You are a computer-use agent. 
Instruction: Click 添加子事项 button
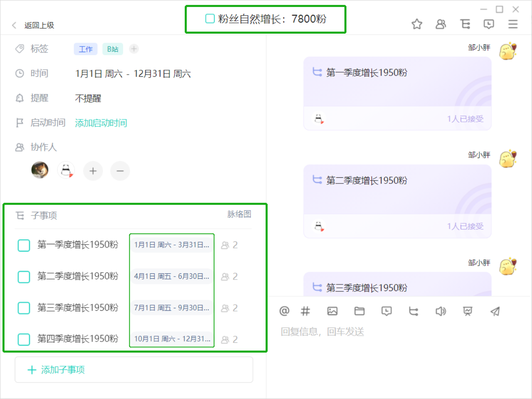[x=134, y=370]
